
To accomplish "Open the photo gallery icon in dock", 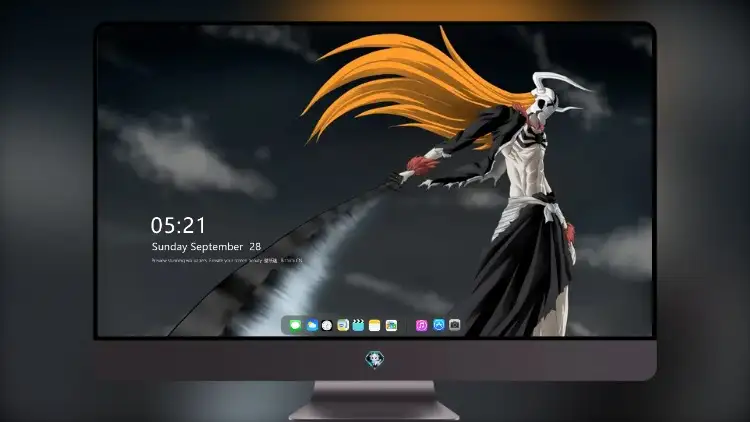I will click(391, 325).
